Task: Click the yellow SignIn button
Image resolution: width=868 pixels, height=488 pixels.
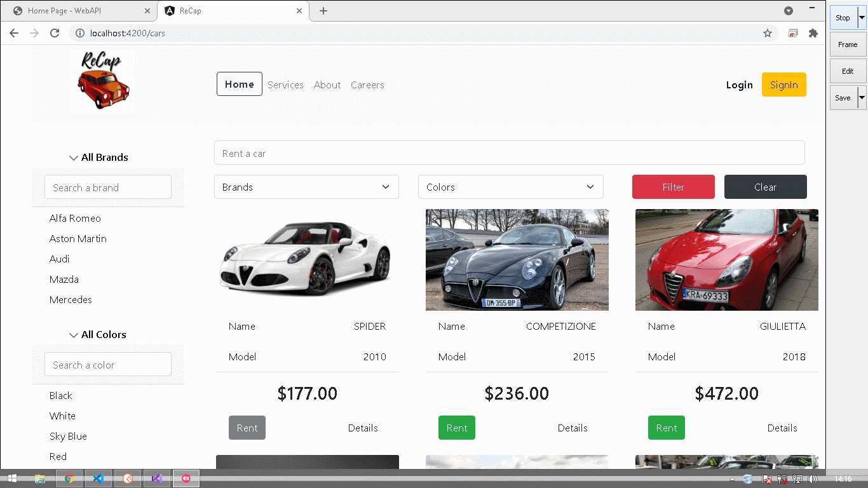Action: pyautogui.click(x=784, y=85)
